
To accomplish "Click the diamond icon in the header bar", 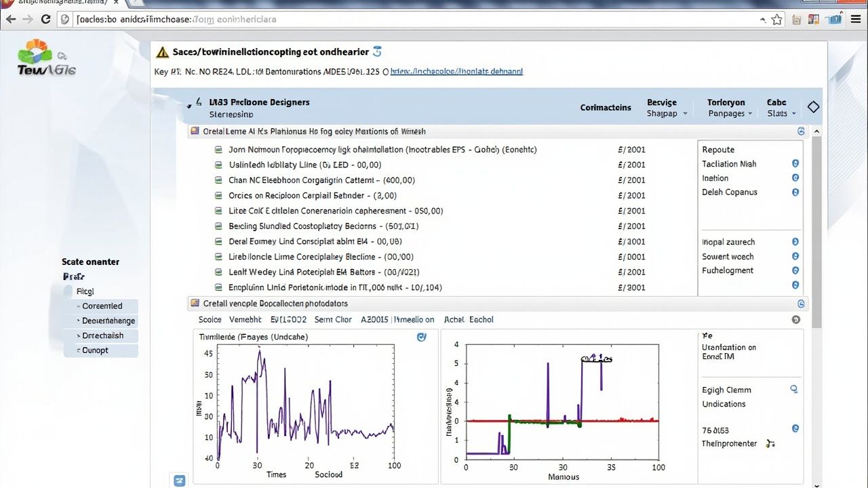I will pos(813,107).
